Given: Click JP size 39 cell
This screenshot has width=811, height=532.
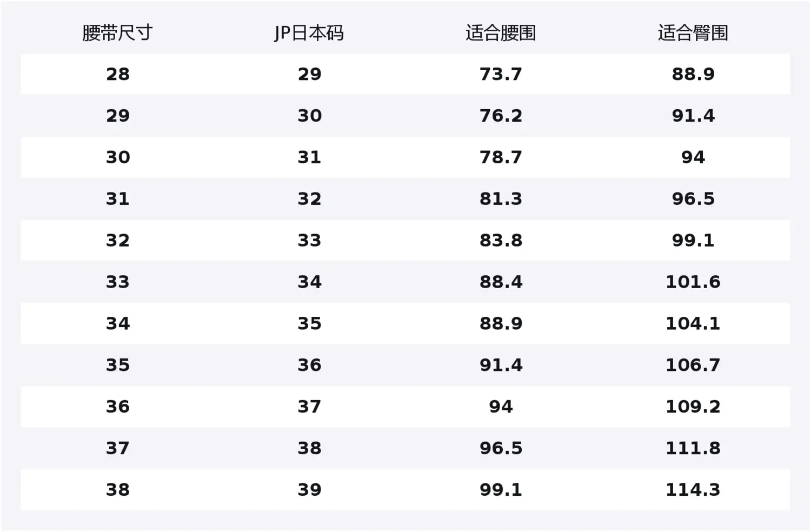Looking at the screenshot, I should (x=309, y=490).
